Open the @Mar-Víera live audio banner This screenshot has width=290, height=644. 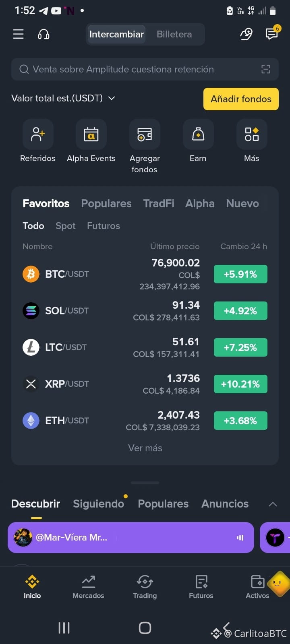tap(131, 537)
